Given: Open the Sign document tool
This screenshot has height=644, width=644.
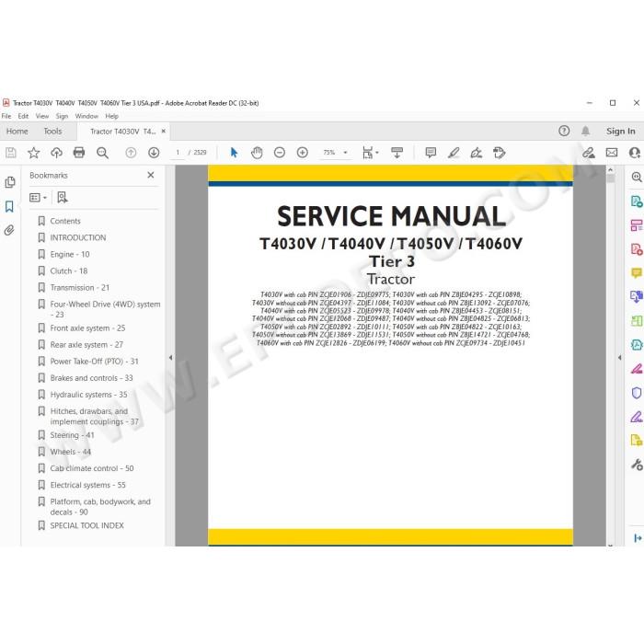Looking at the screenshot, I should click(476, 153).
